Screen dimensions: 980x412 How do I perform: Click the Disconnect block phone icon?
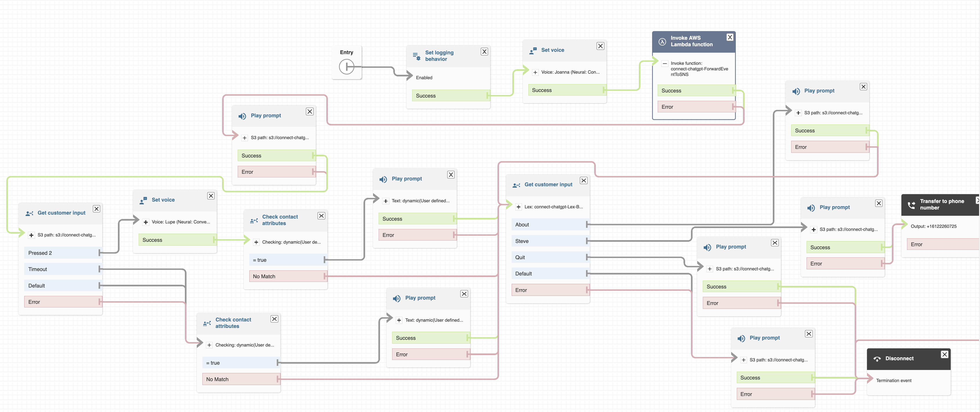[x=877, y=359]
